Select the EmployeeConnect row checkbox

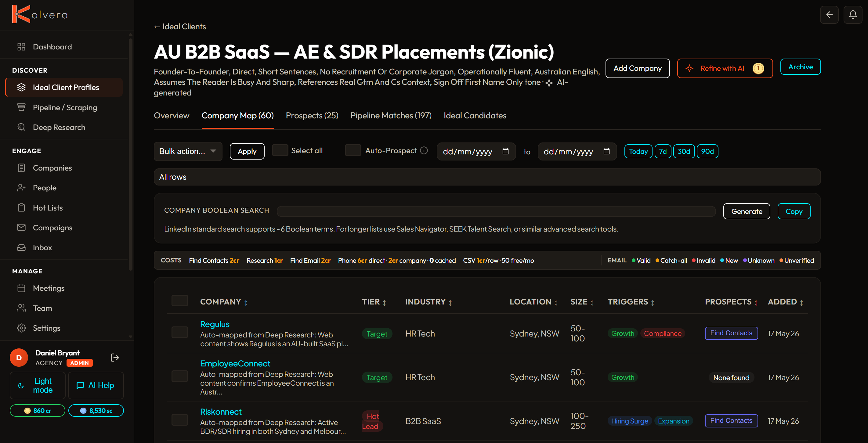click(179, 376)
